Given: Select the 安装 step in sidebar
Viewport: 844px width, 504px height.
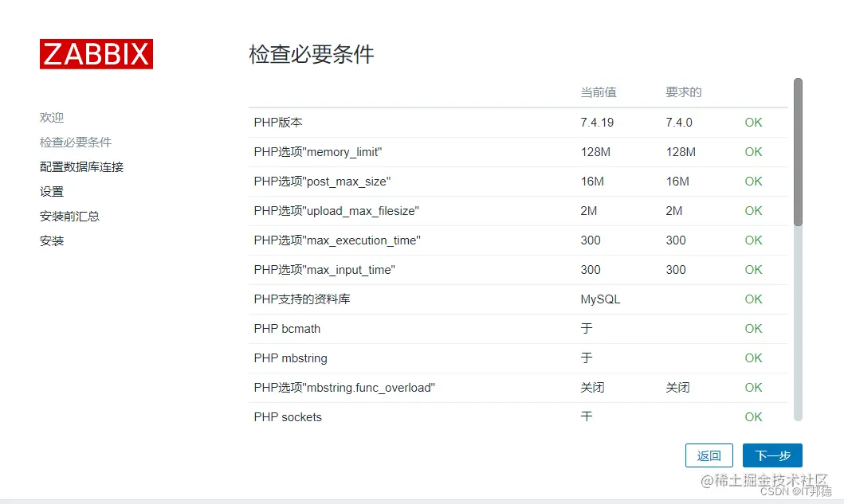Looking at the screenshot, I should [x=52, y=240].
